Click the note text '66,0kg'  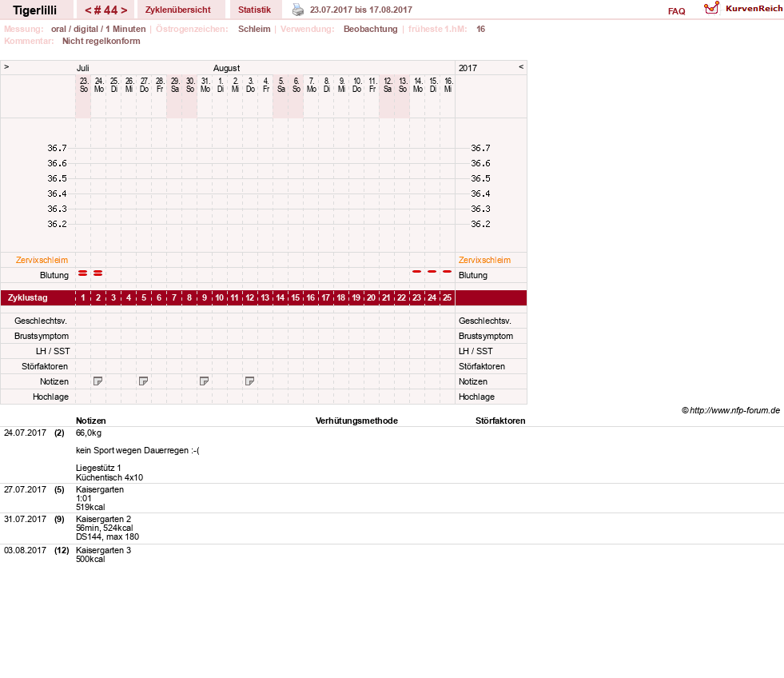point(89,433)
